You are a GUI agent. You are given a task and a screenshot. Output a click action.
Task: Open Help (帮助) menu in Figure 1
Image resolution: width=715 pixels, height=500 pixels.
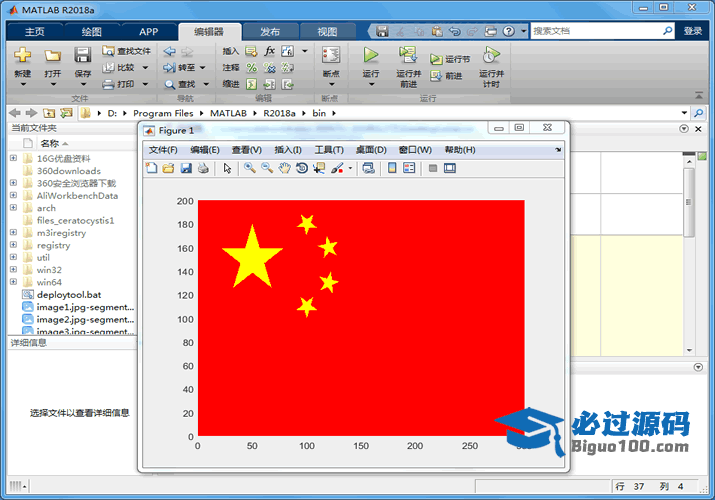(x=460, y=150)
